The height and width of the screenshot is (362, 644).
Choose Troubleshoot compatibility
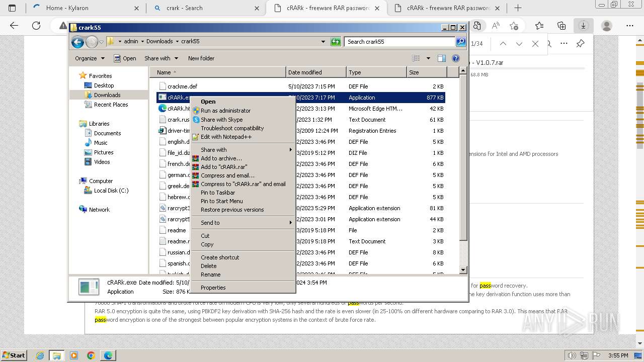pos(232,128)
